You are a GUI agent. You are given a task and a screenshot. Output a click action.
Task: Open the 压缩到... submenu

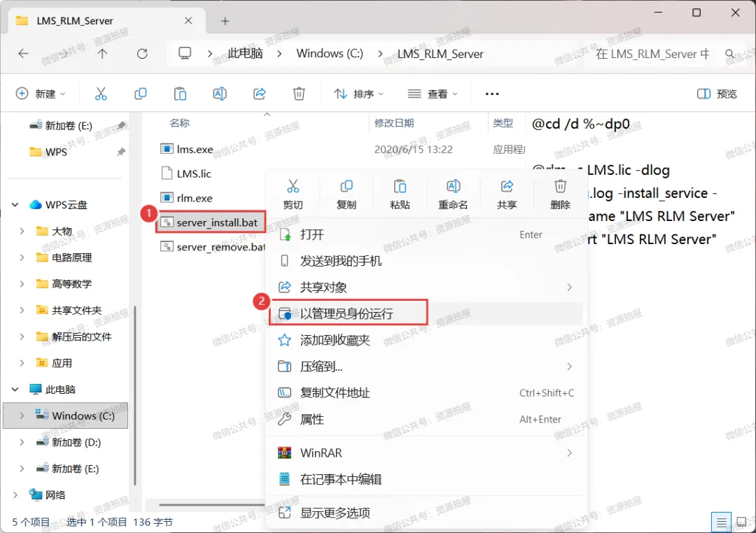426,367
